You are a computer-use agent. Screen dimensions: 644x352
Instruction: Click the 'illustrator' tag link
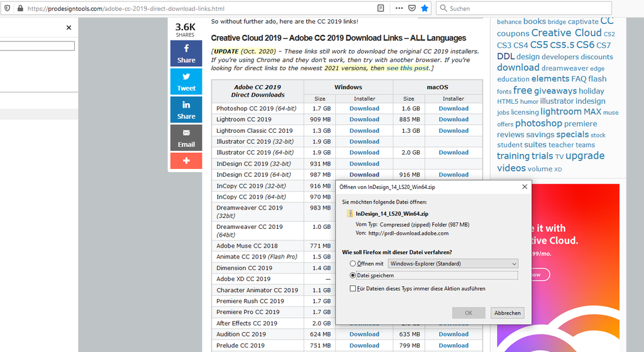tap(556, 101)
